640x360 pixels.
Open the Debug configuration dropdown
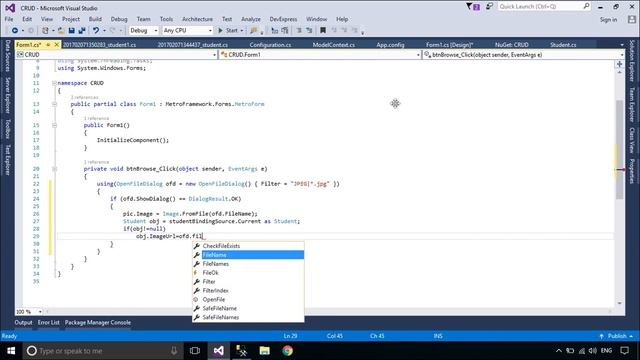tap(144, 31)
